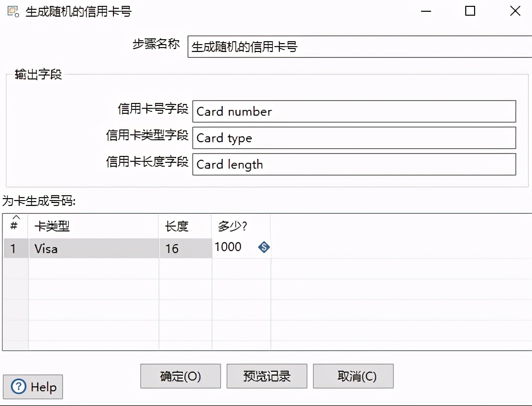Image resolution: width=532 pixels, height=406 pixels.
Task: Click the question mark icon on the Help button
Action: tap(18, 387)
